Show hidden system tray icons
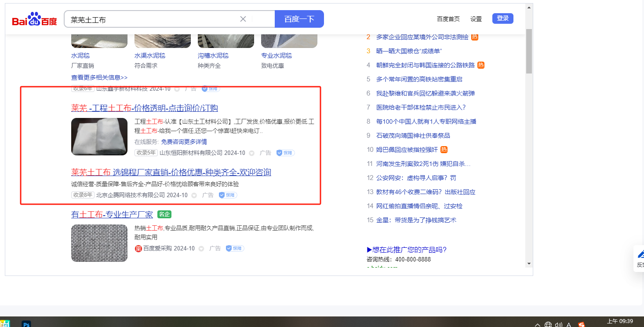The image size is (644, 327). point(537,325)
